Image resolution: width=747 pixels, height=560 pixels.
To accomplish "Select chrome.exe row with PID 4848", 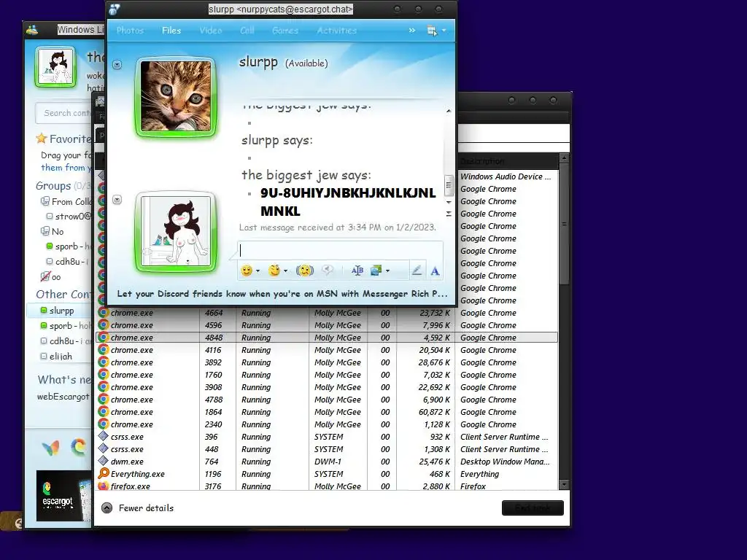I will (327, 338).
